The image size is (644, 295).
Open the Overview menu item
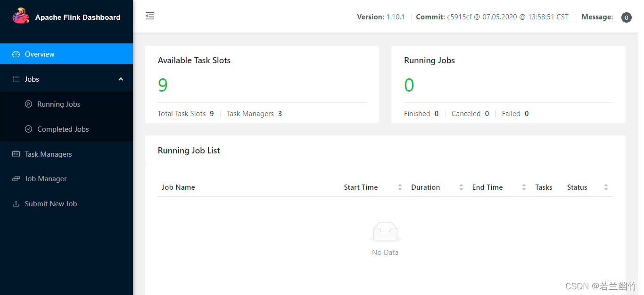pos(66,54)
